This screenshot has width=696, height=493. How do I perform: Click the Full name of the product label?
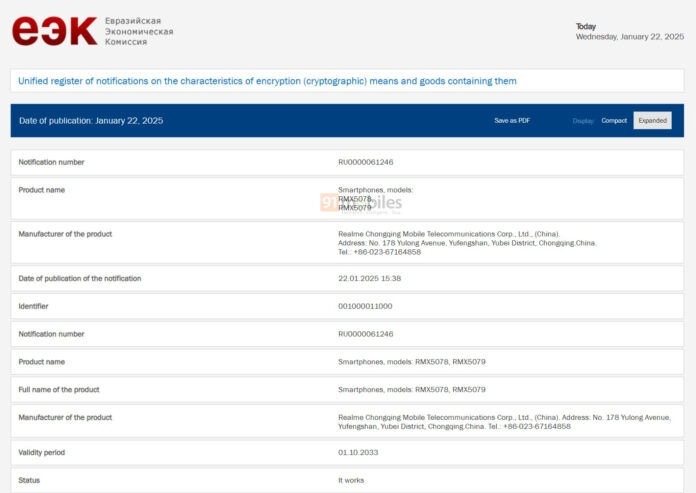point(59,389)
